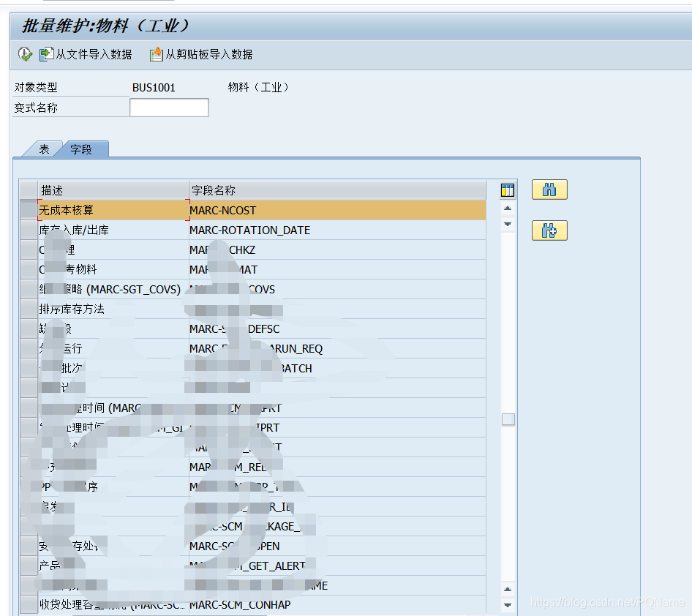Click the 字段名称 column header
692x616 pixels.
(x=337, y=190)
